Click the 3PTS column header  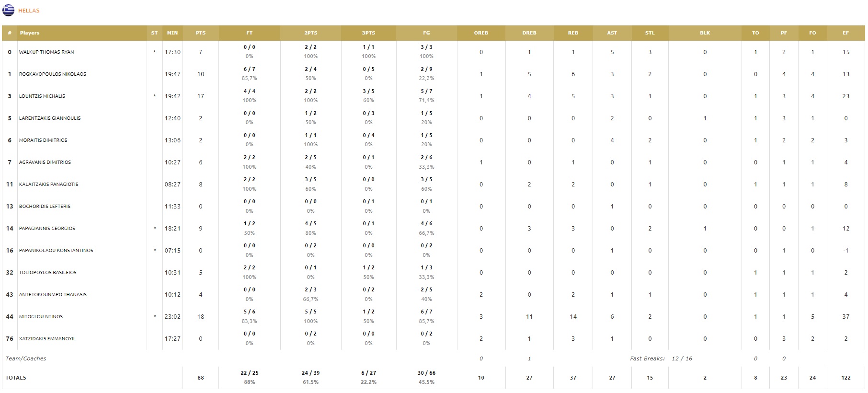click(x=368, y=33)
